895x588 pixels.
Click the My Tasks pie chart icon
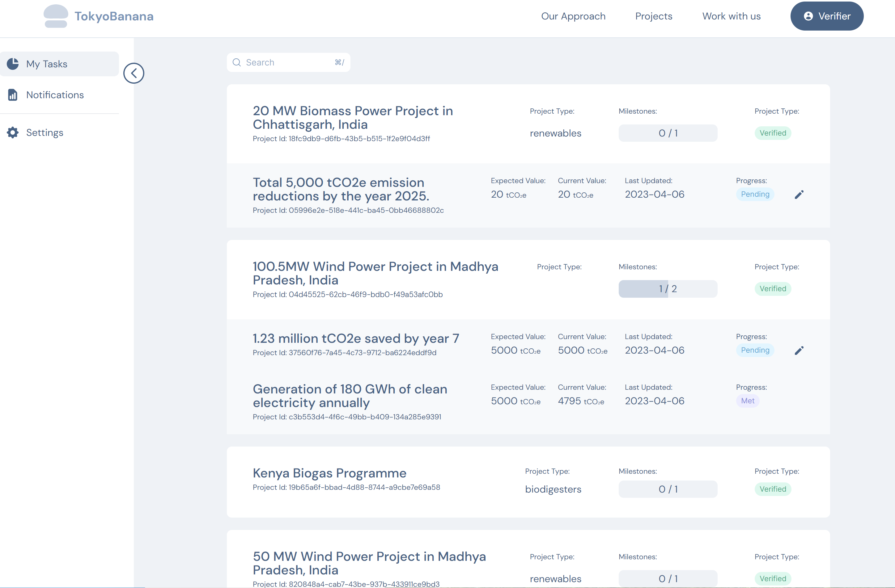pos(13,64)
